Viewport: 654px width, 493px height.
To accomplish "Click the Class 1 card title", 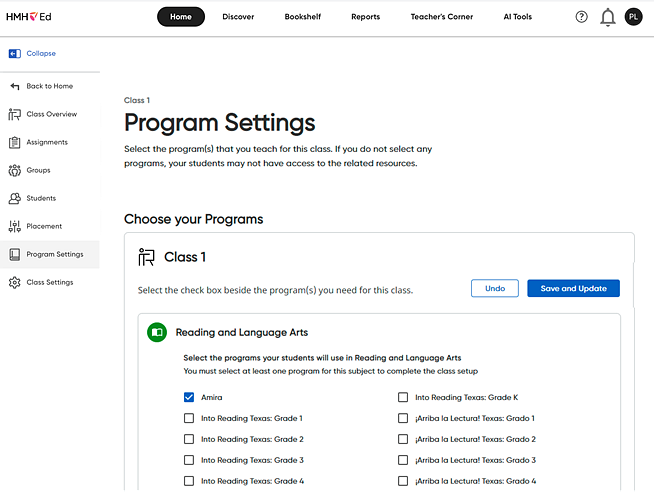I will 185,257.
